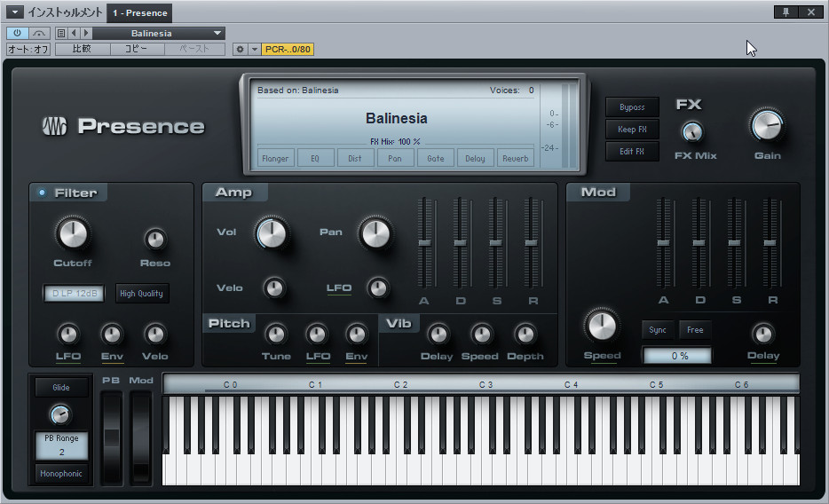
Task: Click the Vib Depth knob
Action: 525,334
